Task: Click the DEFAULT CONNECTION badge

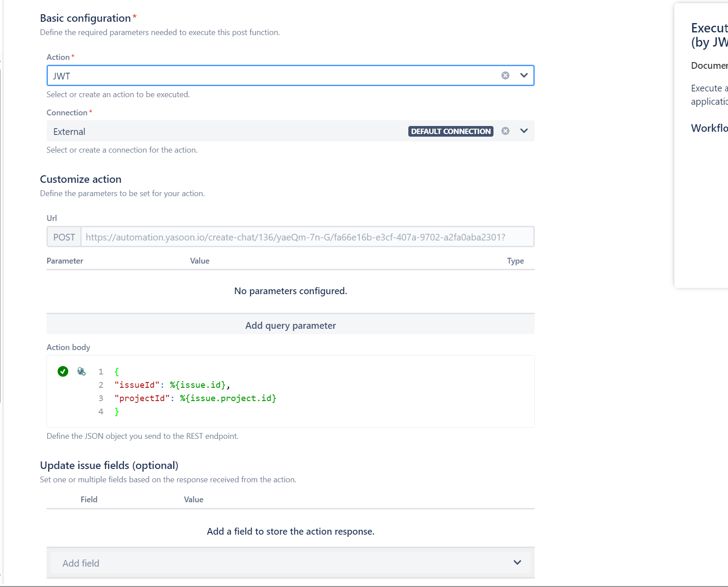Action: 450,131
